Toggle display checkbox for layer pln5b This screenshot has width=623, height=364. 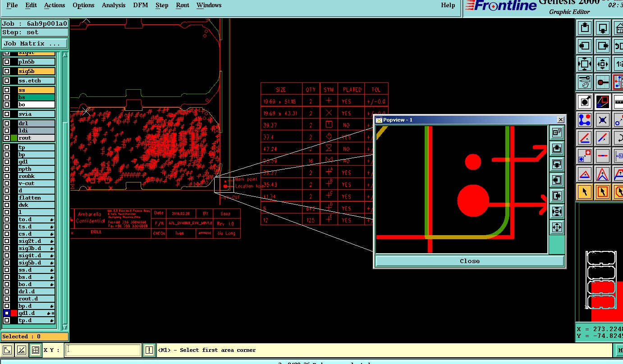[x=7, y=62]
